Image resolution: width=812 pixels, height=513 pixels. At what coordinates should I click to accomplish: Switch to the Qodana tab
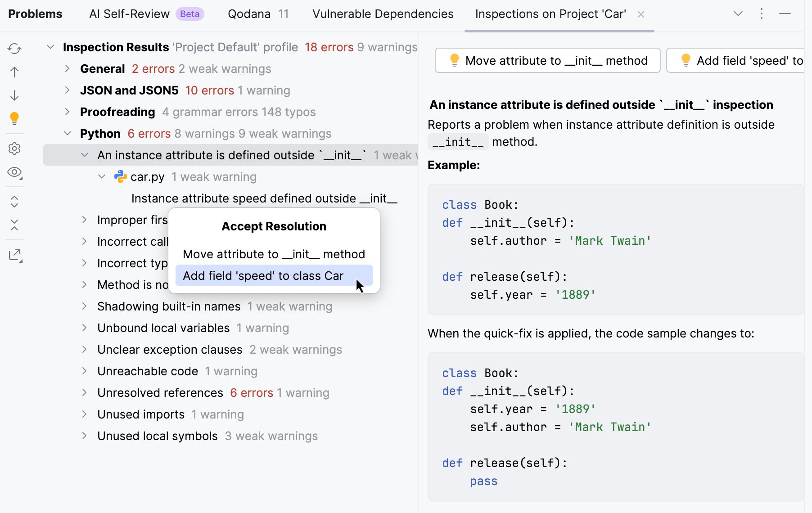pos(258,14)
